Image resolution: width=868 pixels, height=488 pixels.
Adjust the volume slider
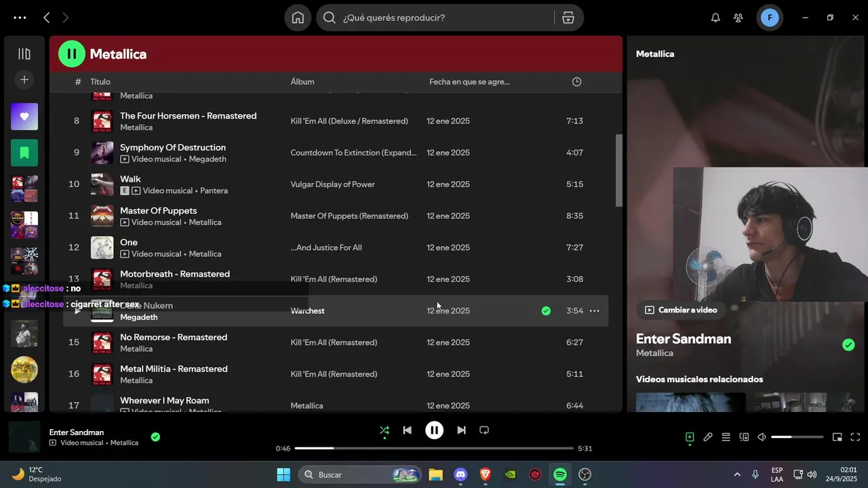point(797,437)
